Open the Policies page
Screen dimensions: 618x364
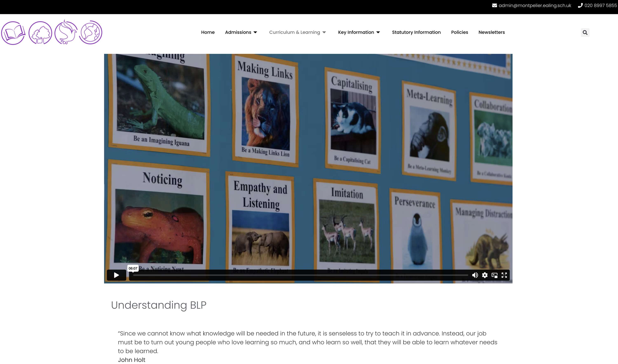click(x=459, y=32)
